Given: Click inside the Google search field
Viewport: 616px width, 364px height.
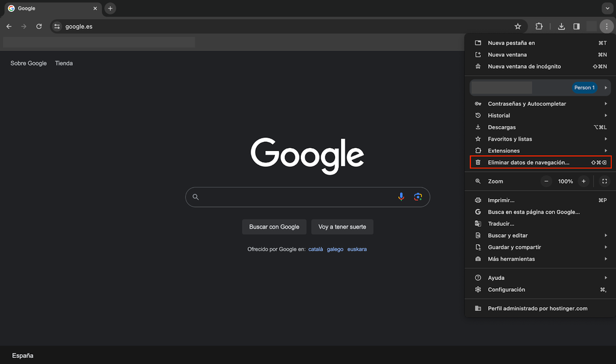Looking at the screenshot, I should (301, 197).
